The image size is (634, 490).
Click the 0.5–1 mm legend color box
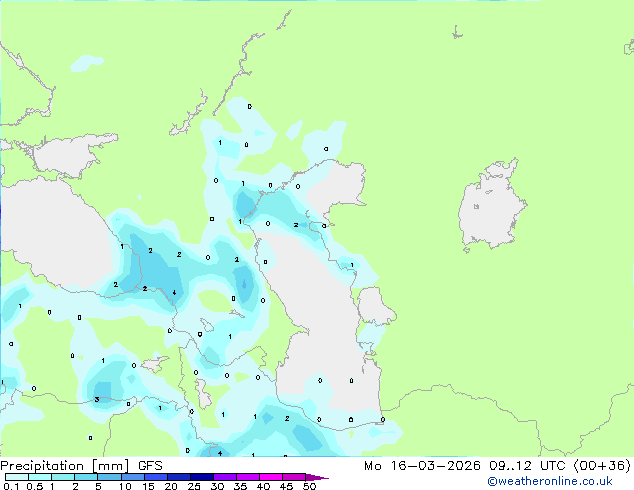(x=40, y=477)
